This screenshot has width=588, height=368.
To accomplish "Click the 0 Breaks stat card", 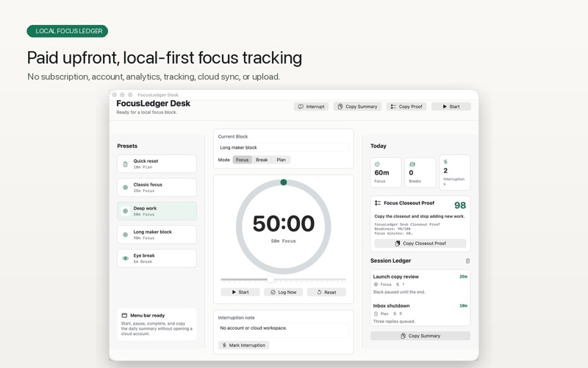I will tap(420, 172).
